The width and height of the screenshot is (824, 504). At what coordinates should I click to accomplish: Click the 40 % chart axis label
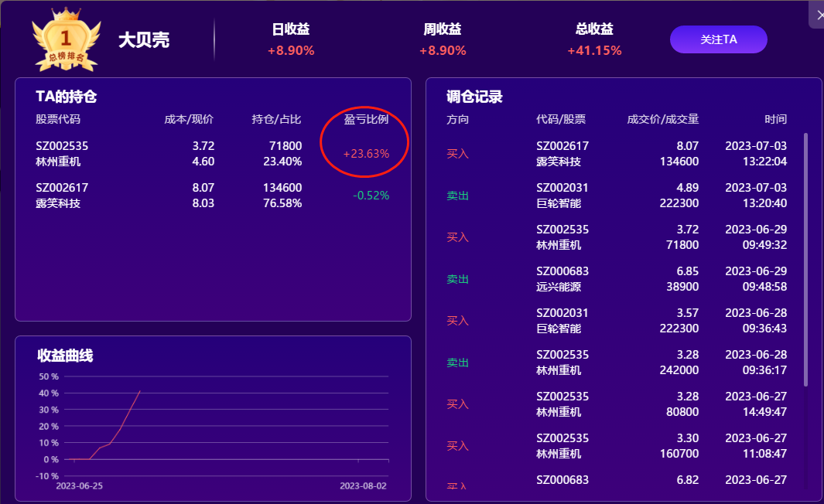[x=49, y=393]
